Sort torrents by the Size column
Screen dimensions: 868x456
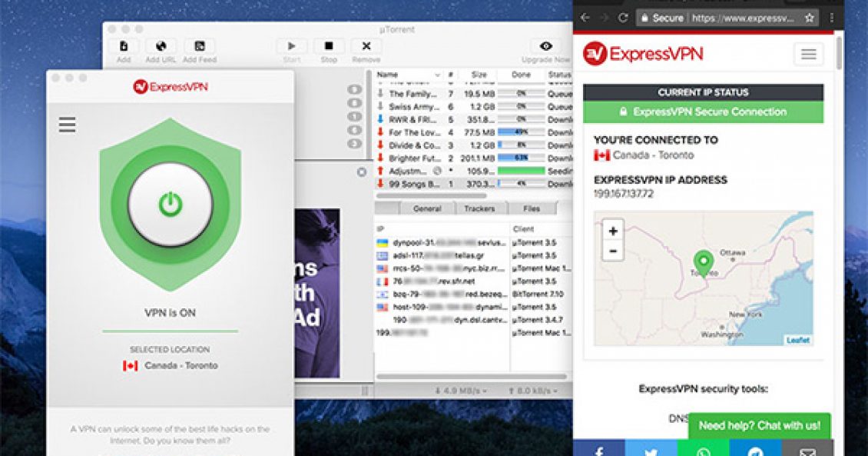coord(479,75)
